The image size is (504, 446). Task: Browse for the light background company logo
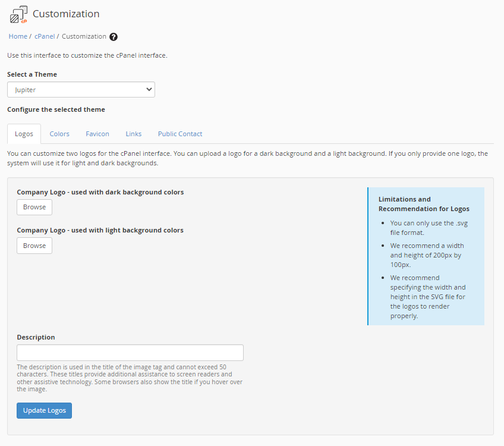tap(34, 246)
